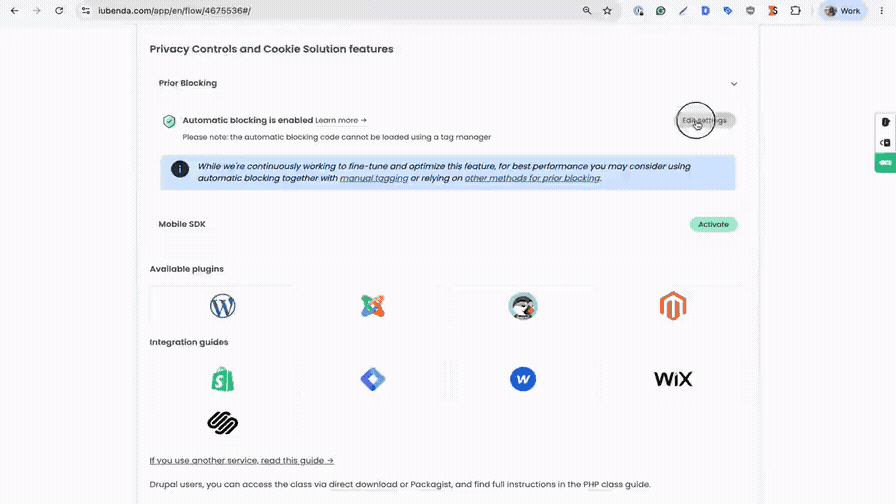Open site information icon in address bar
Screen dimensions: 896x504
[x=86, y=11]
